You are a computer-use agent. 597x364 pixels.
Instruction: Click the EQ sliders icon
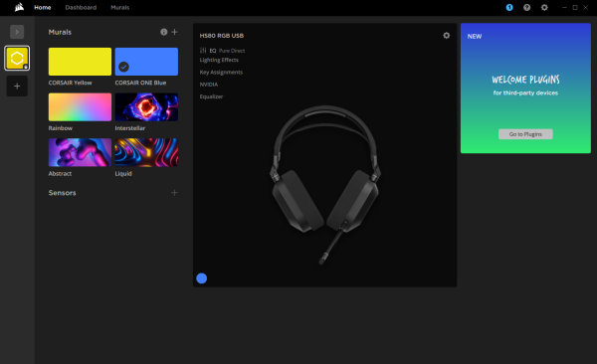(203, 51)
